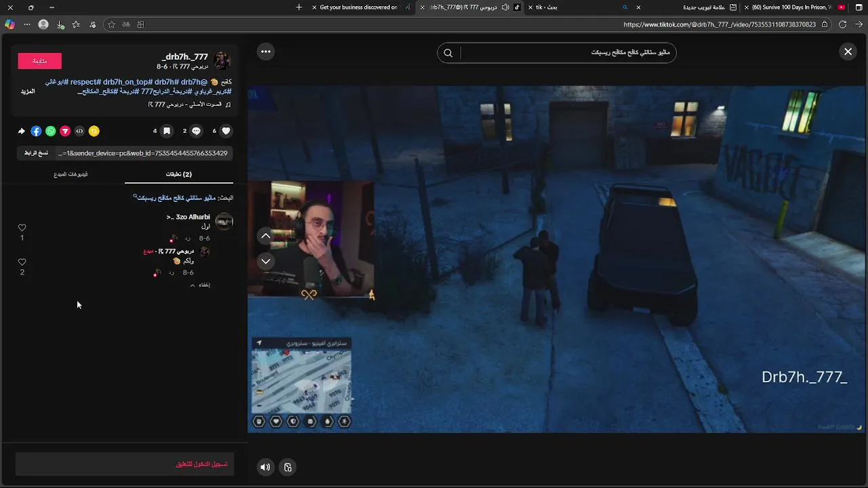Go to previous video with up chevron
This screenshot has height=488, width=868.
click(x=266, y=236)
